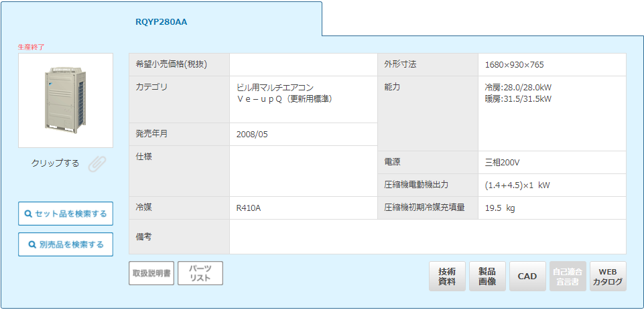Click the カテゴリ header cell
Screen dimensions: 644x310
pyautogui.click(x=180, y=99)
